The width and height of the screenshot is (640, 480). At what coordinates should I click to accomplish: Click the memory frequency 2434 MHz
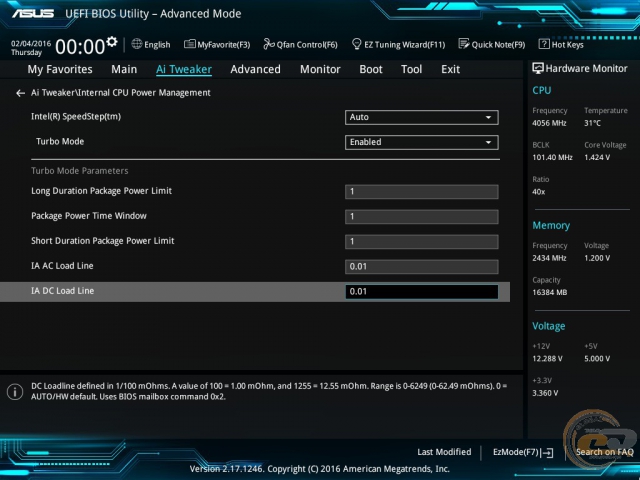[549, 258]
